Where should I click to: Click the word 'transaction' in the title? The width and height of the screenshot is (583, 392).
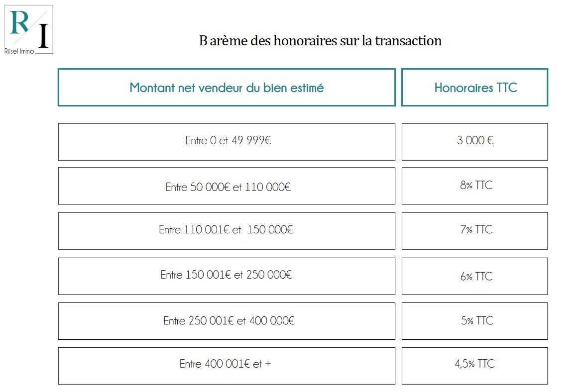(x=408, y=40)
